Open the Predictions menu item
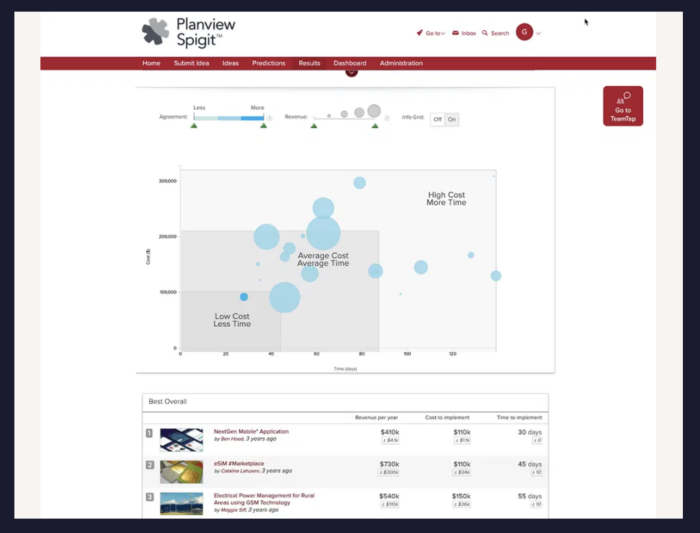Screen dimensions: 700x533 [x=268, y=63]
